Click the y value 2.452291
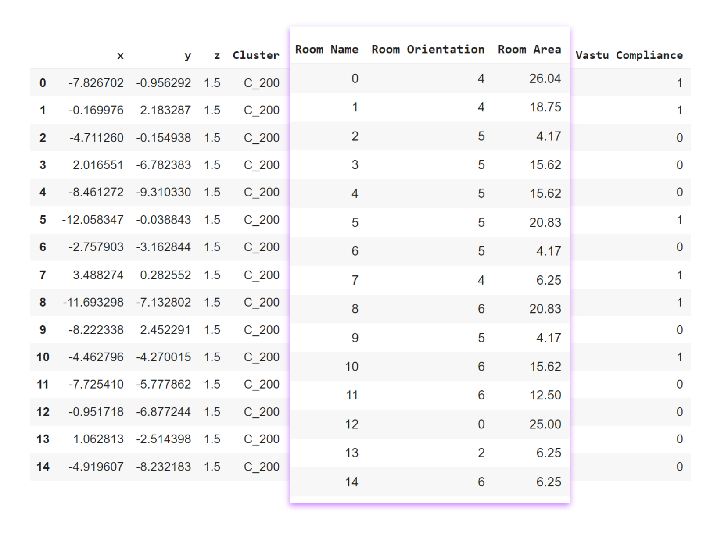The width and height of the screenshot is (728, 560). point(165,330)
